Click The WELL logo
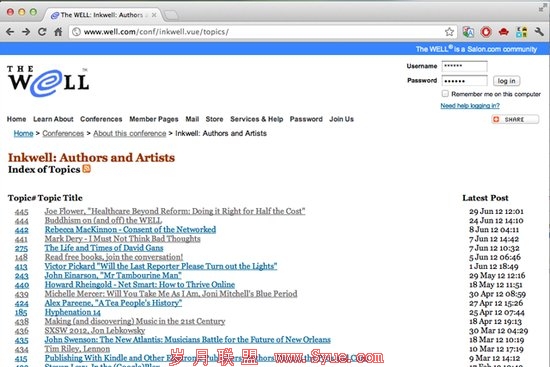 (x=48, y=81)
